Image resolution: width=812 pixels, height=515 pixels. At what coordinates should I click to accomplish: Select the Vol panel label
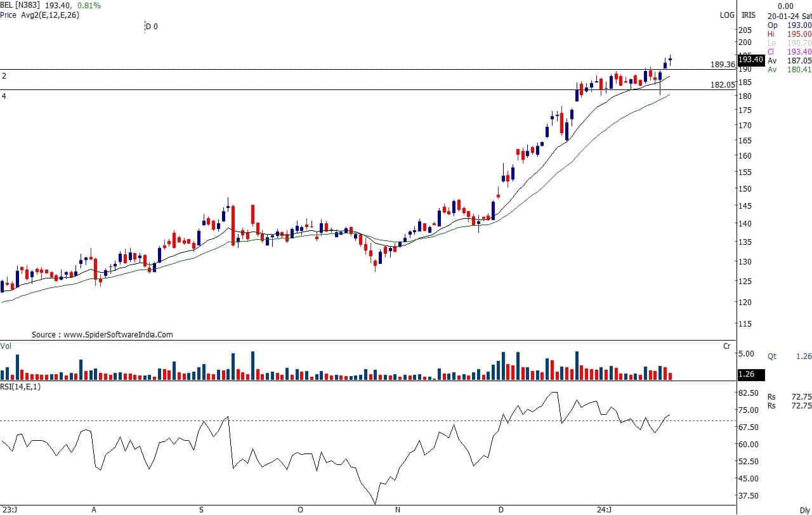click(6, 346)
